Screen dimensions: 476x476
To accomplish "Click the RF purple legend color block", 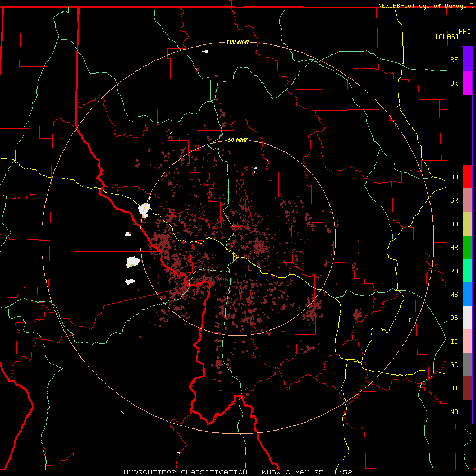I will click(467, 59).
